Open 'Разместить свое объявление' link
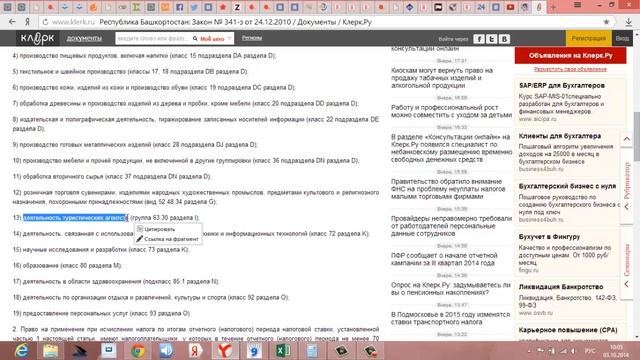Viewport: 640px width, 360px height. click(x=570, y=69)
